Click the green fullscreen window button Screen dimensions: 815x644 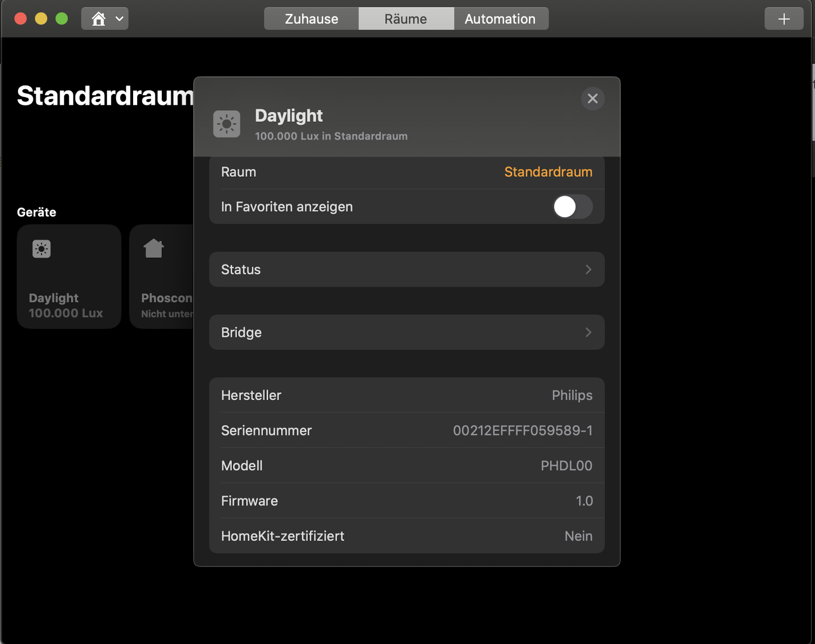click(x=62, y=19)
